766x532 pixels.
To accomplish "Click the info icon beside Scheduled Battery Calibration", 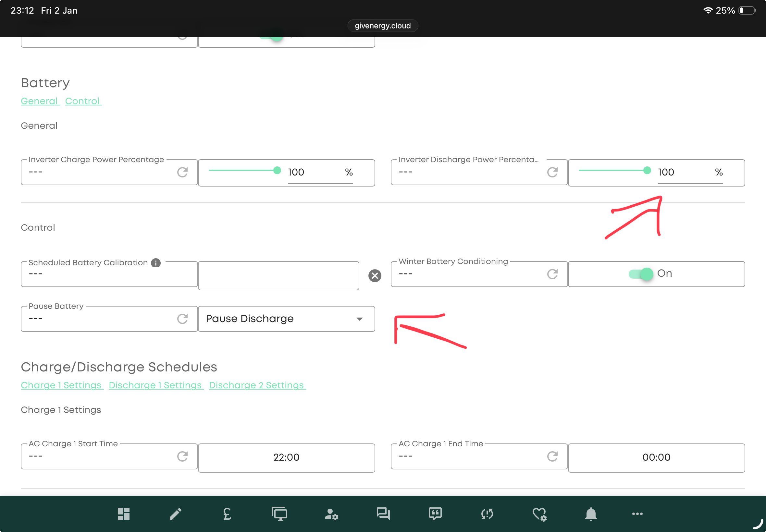I will click(x=156, y=263).
